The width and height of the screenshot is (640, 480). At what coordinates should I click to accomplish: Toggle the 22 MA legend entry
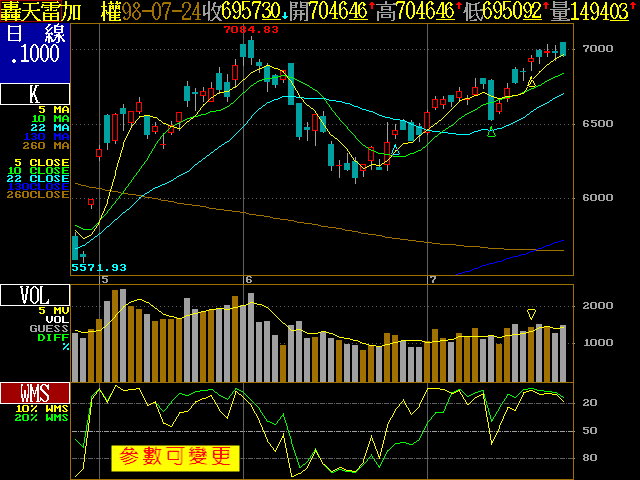pyautogui.click(x=54, y=127)
